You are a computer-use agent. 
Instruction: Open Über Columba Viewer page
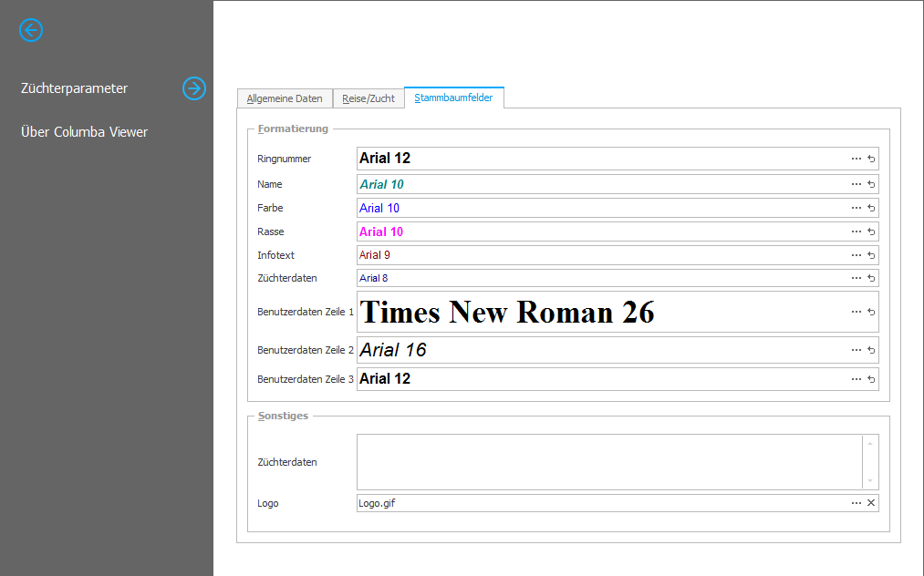click(x=84, y=132)
